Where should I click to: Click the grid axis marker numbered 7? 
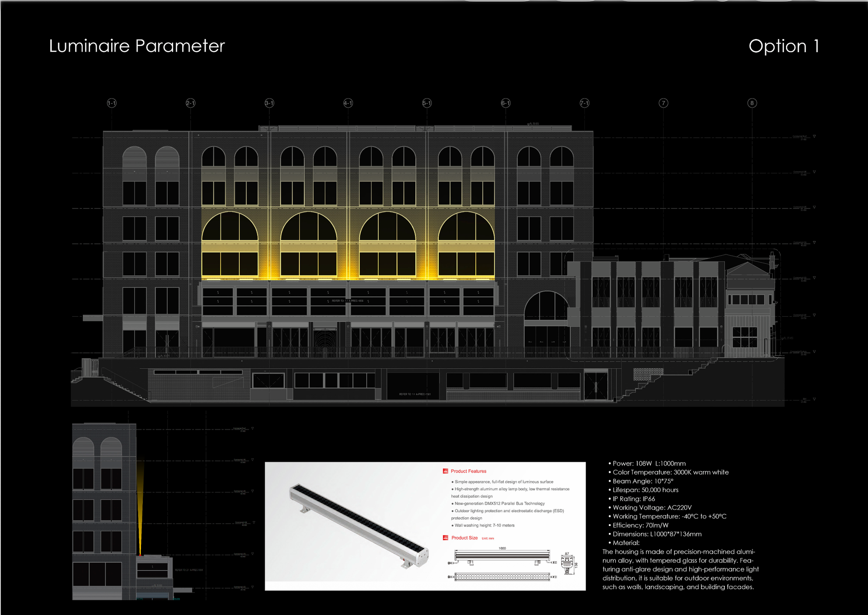click(663, 103)
